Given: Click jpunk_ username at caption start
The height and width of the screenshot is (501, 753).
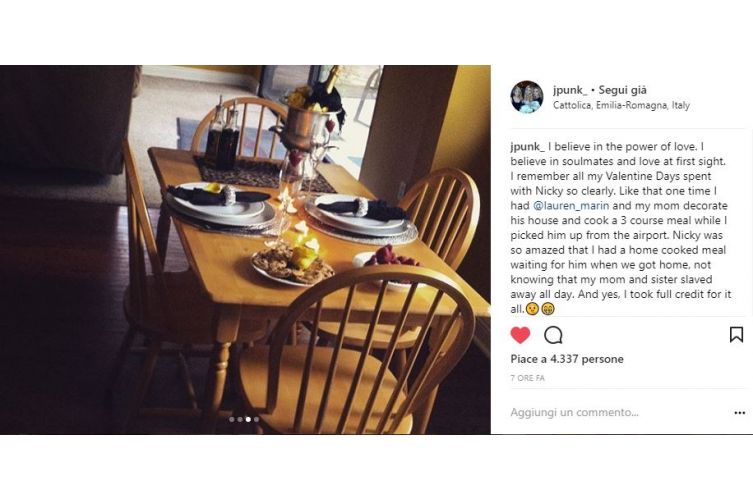Looking at the screenshot, I should coord(527,147).
